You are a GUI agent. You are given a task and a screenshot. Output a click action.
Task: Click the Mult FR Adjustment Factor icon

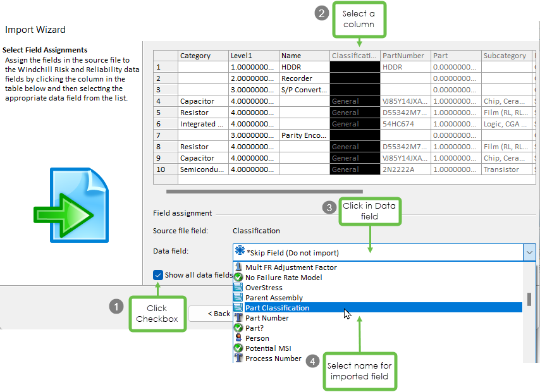pyautogui.click(x=238, y=267)
